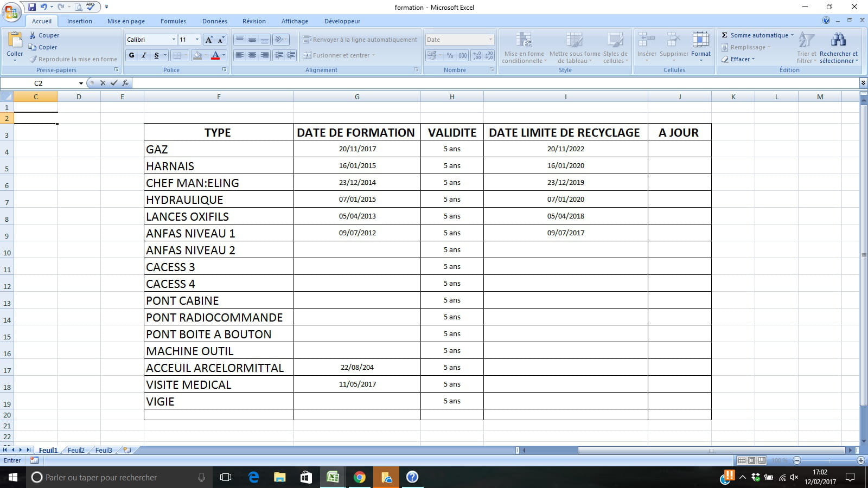Open Rechercher et sélectionner binoculars
868x488 pixels.
pos(838,41)
